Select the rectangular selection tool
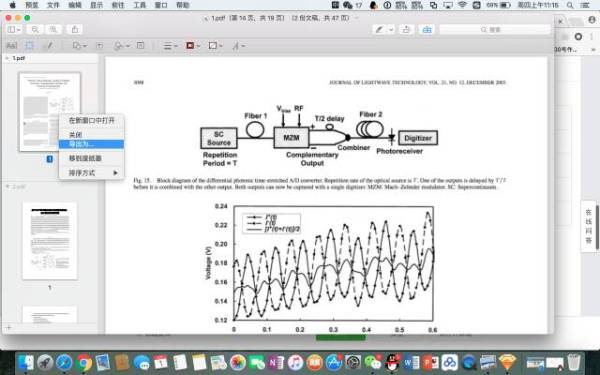600x375 pixels. tap(29, 46)
